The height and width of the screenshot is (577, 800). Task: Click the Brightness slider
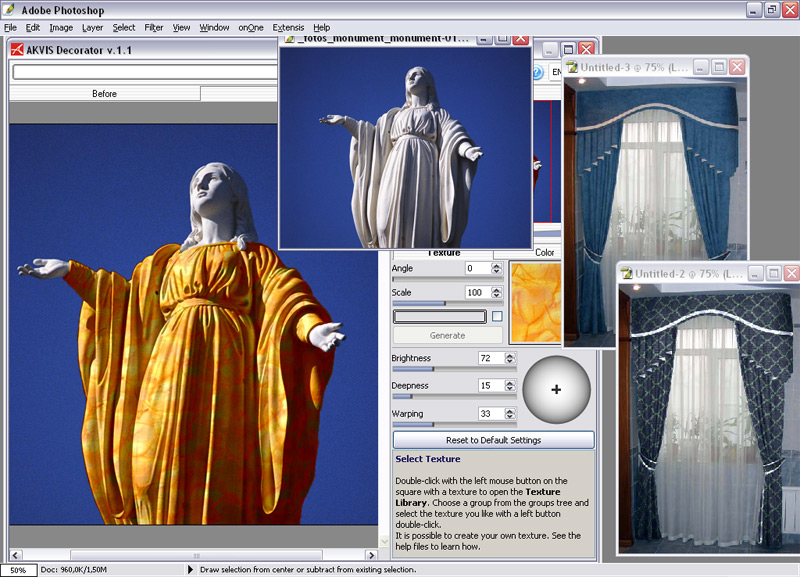[454, 369]
